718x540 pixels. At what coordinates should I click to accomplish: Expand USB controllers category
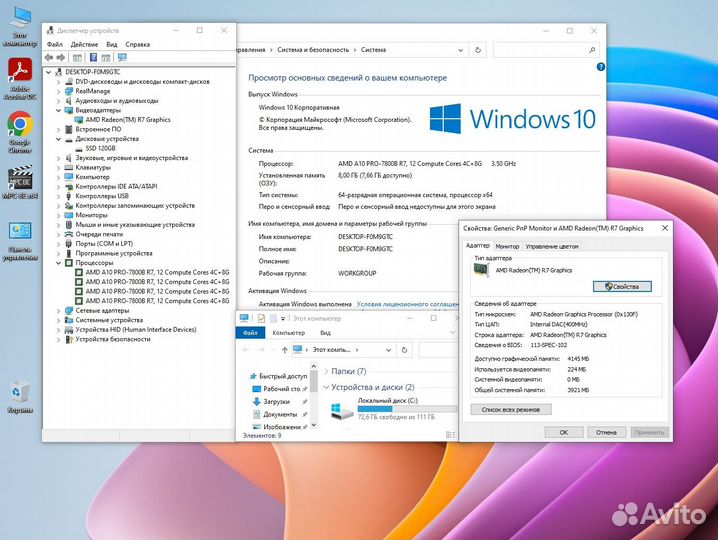click(x=58, y=196)
